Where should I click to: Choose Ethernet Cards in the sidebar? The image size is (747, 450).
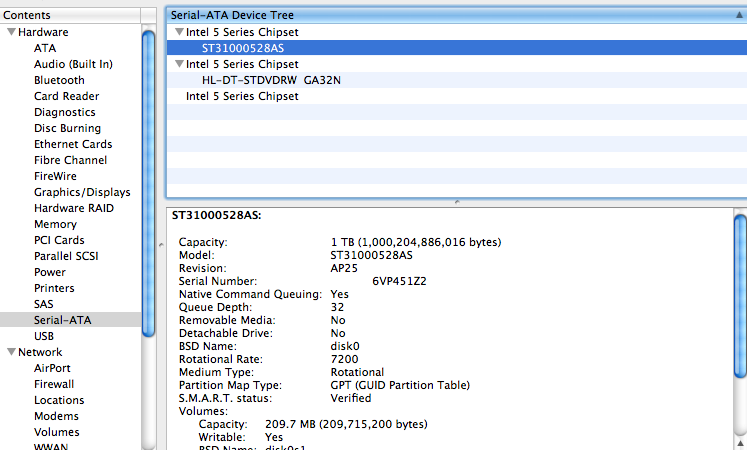pos(73,144)
